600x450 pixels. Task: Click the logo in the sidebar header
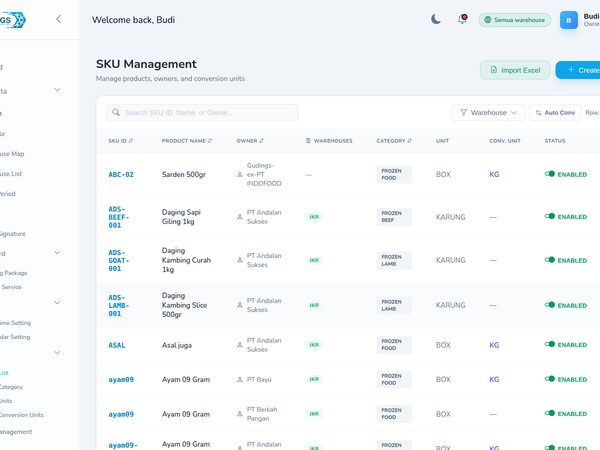(x=13, y=20)
